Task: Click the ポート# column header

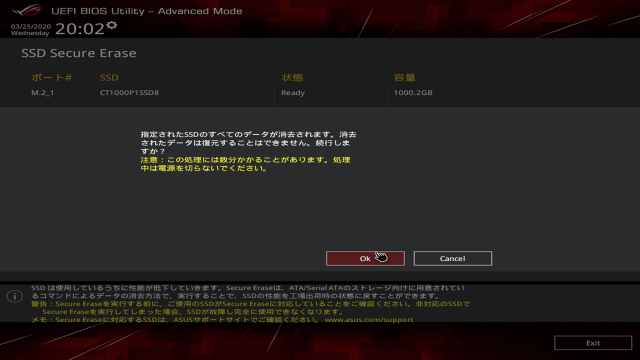Action: [x=51, y=78]
